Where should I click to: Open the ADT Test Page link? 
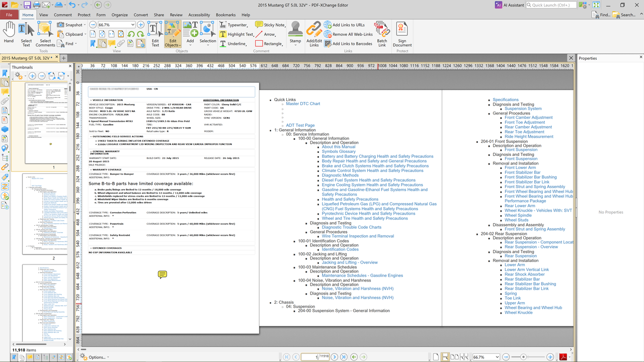coord(300,125)
